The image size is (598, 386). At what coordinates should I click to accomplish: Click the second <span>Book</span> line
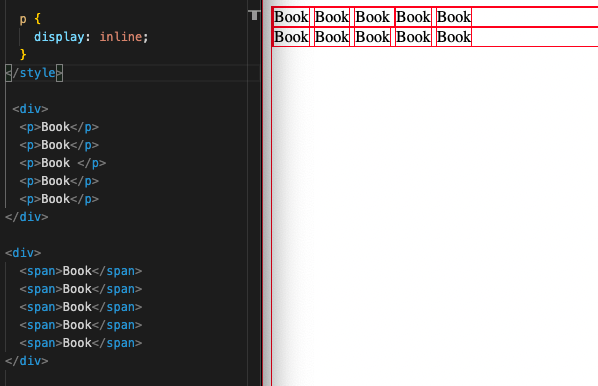[81, 289]
